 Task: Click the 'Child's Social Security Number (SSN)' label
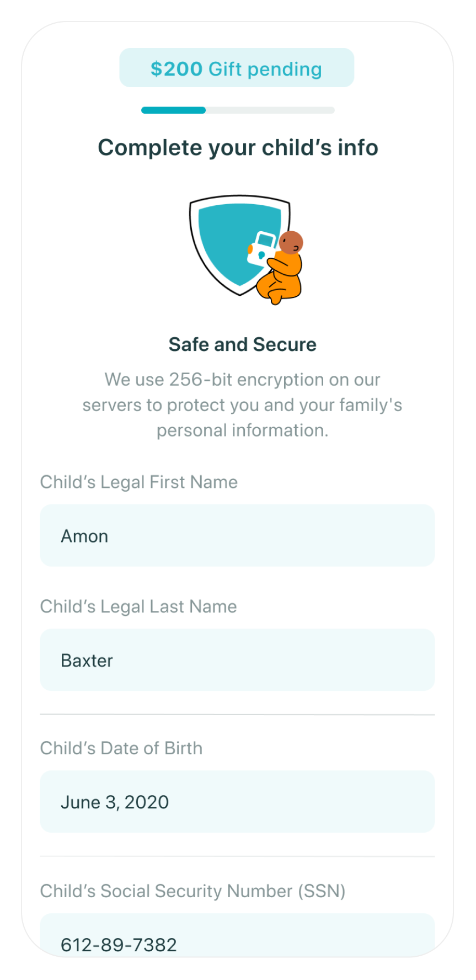[x=192, y=891]
